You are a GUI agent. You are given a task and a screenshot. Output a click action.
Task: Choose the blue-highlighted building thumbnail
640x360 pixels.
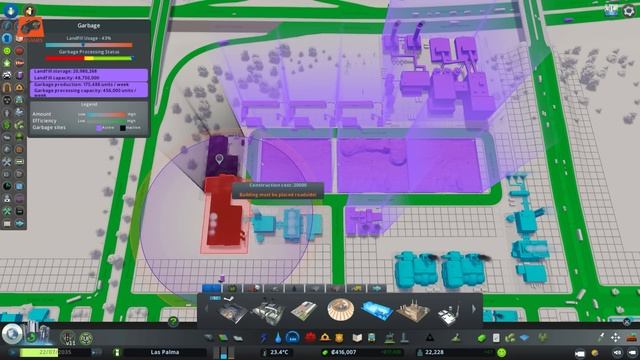pyautogui.click(x=377, y=311)
